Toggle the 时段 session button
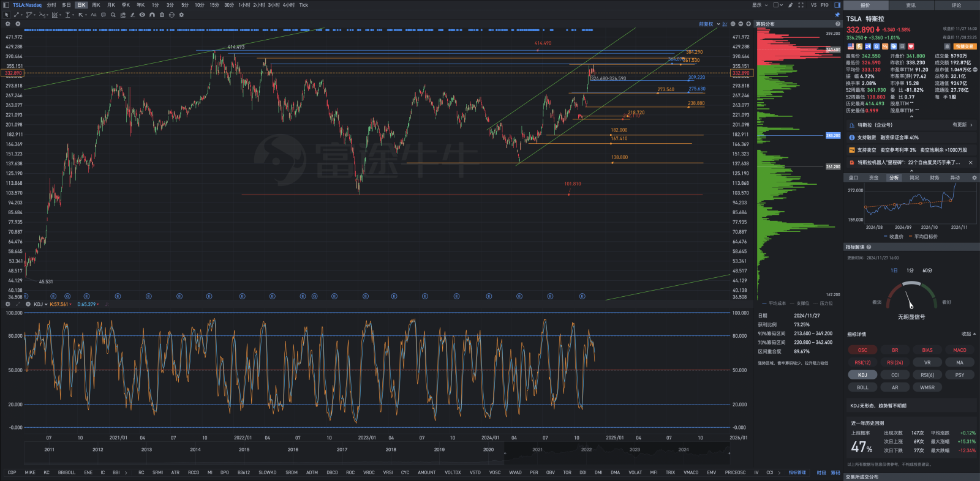 tap(821, 472)
